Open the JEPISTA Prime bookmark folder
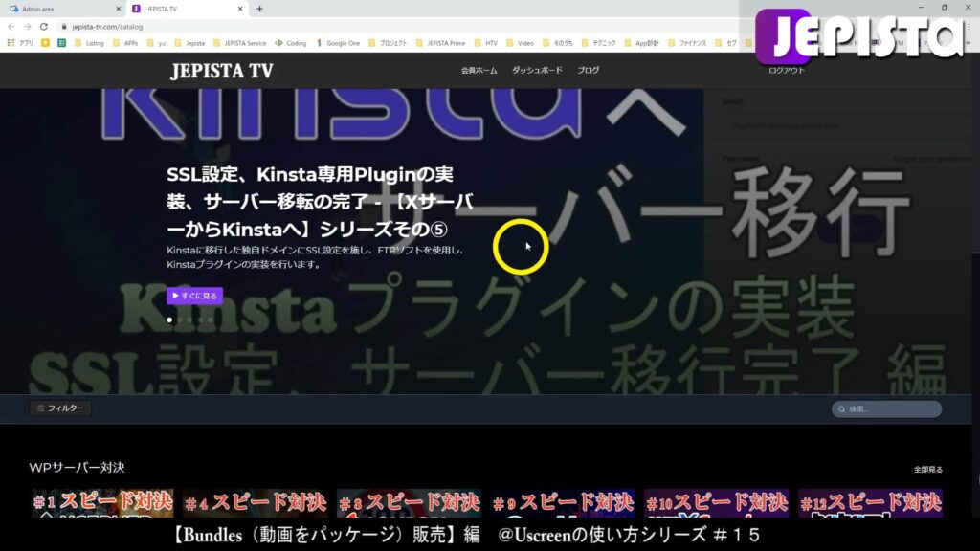The width and height of the screenshot is (980, 551). click(440, 43)
